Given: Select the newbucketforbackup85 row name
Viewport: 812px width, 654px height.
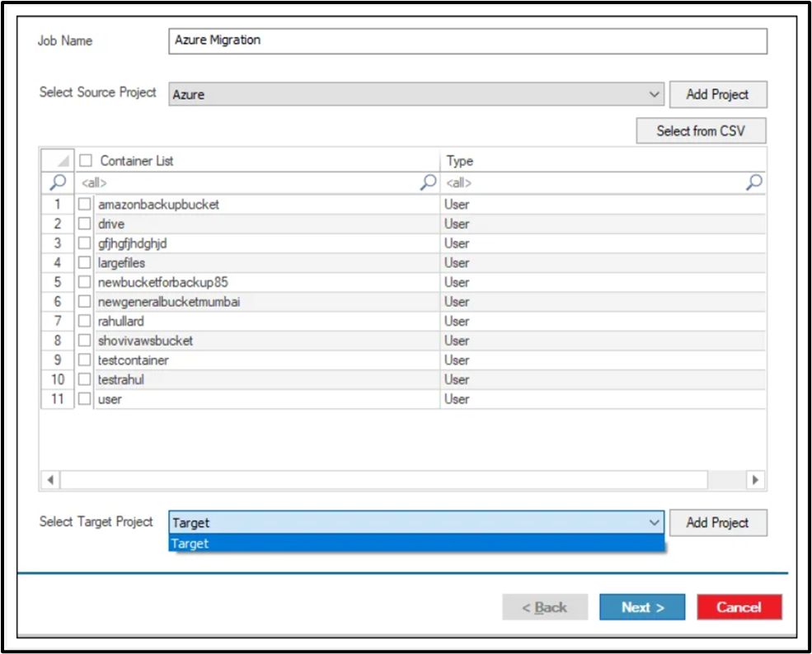Looking at the screenshot, I should click(163, 282).
